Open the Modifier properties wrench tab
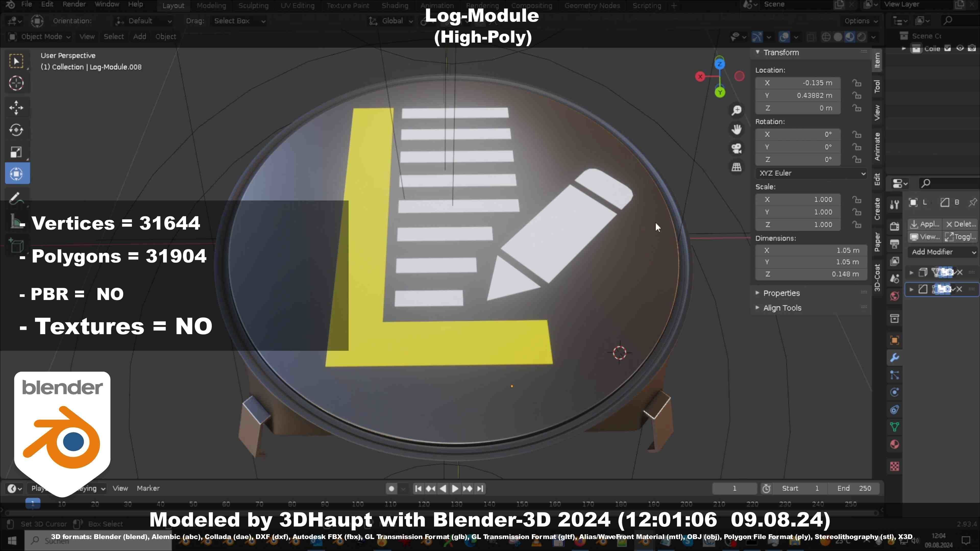980x551 pixels. tap(895, 357)
